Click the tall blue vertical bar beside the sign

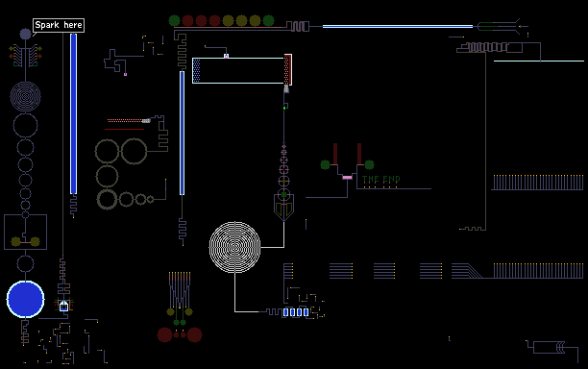73,114
